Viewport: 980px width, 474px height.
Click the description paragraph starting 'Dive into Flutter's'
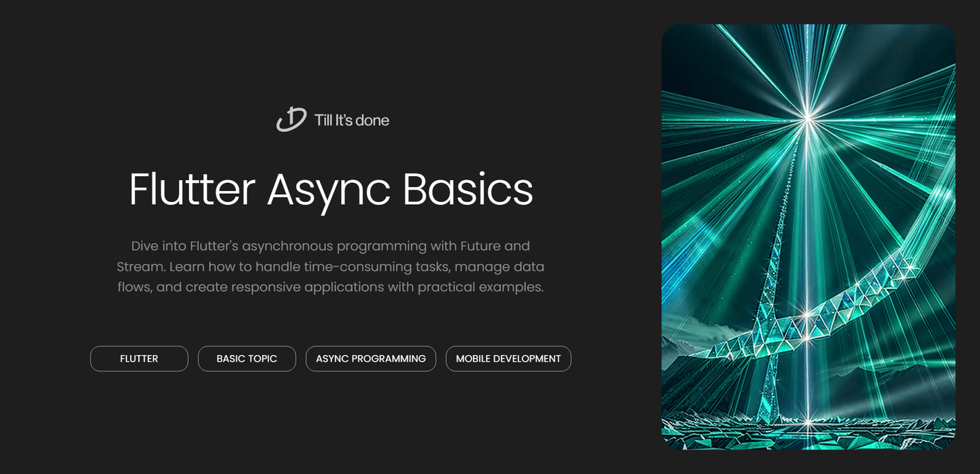(x=331, y=267)
